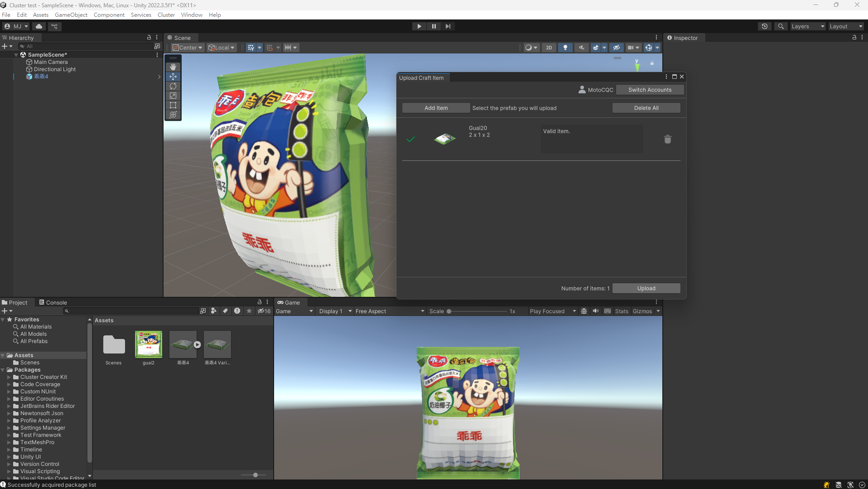Screen dimensions: 868x489
Task: Open the MJ account dropdown
Action: click(16, 26)
